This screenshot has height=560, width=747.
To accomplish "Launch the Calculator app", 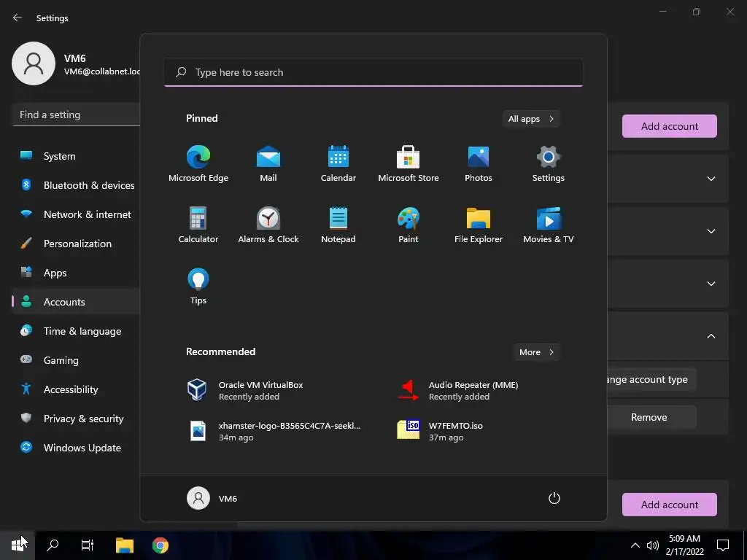I will [198, 225].
